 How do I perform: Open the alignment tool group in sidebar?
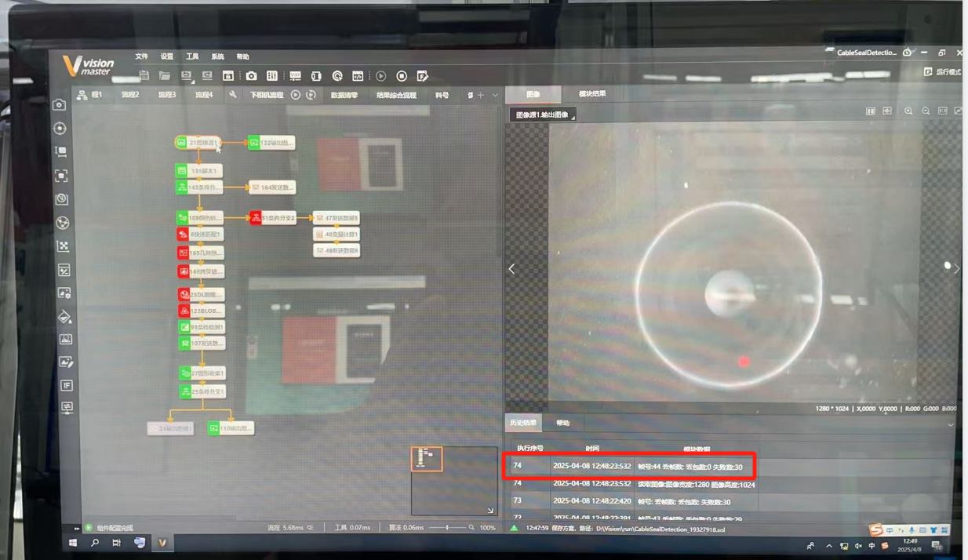[64, 246]
